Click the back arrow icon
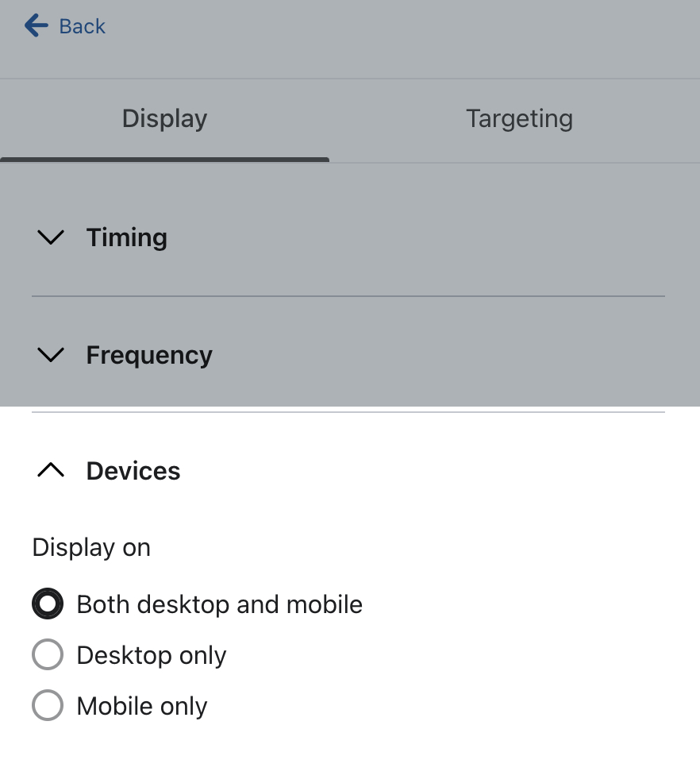Screen dimensions: 700x783 pos(37,26)
